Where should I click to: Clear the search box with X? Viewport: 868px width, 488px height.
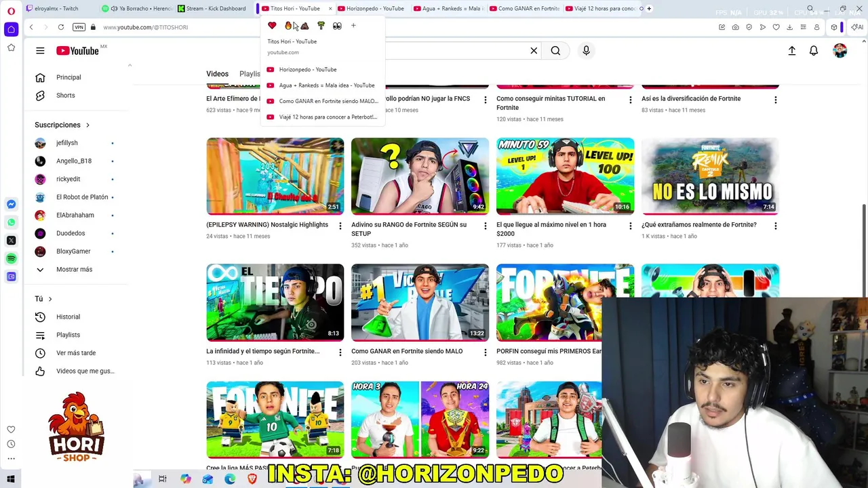(x=534, y=51)
